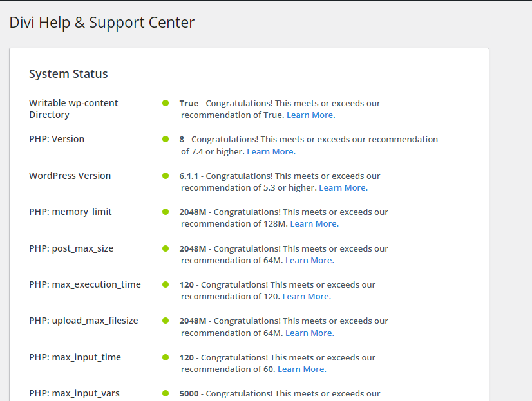Screen dimensions: 532x401
Task: Click the 2048M value for memory_limit
Action: tap(193, 212)
